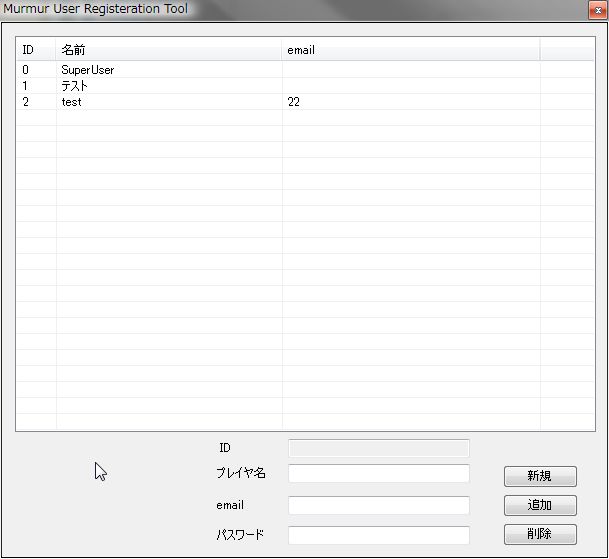The image size is (609, 559).
Task: Sort by the ID column header
Action: [36, 50]
